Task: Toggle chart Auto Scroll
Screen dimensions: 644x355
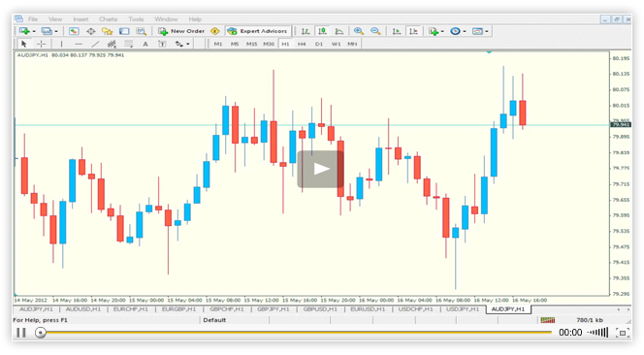Action: click(397, 31)
